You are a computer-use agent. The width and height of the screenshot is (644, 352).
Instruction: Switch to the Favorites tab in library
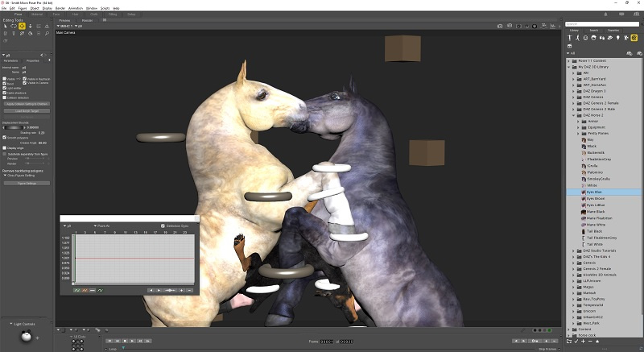coord(613,31)
